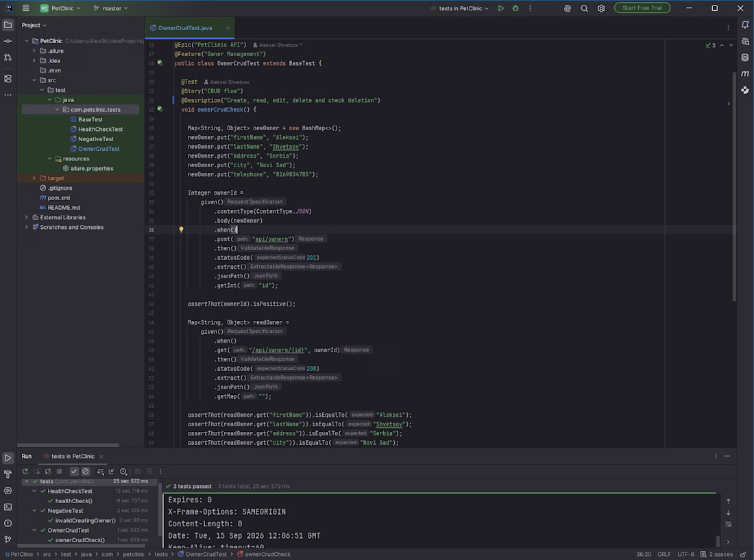Viewport: 754px width, 560px height.
Task: Open the Database tool window
Action: click(x=745, y=58)
